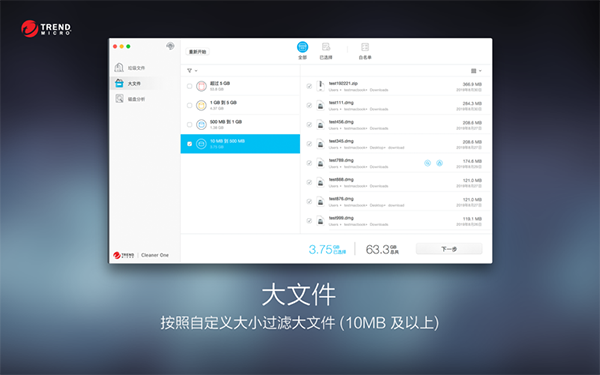Click the zip file icon for test192221.zip

(320, 86)
